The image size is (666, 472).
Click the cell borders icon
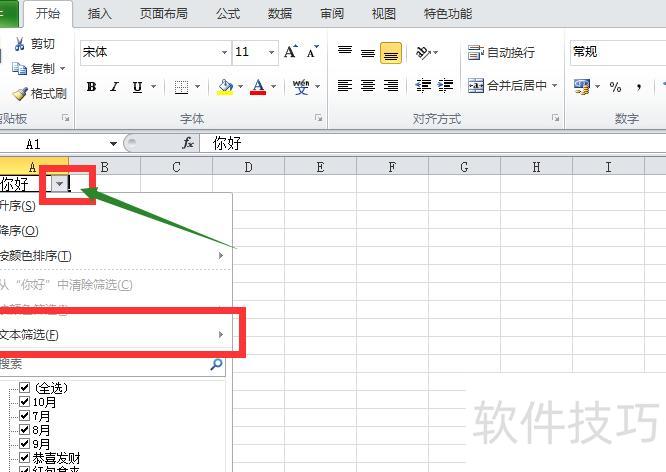coord(181,87)
